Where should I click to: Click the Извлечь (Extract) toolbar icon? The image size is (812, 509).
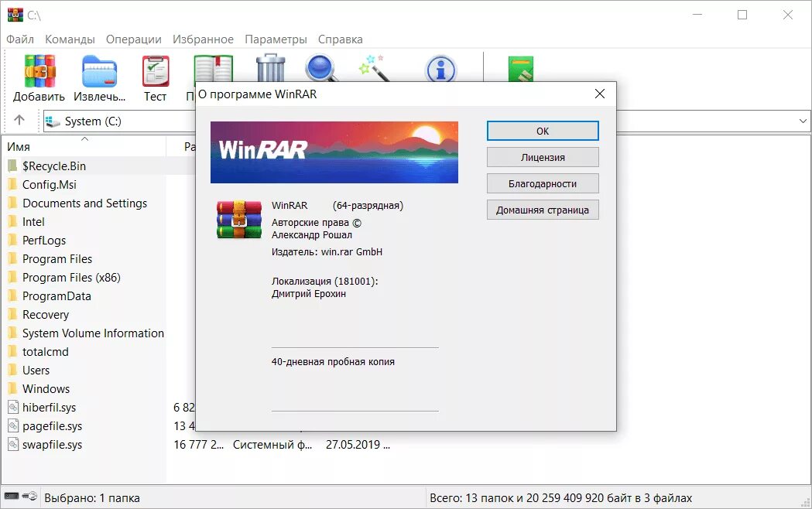point(99,71)
